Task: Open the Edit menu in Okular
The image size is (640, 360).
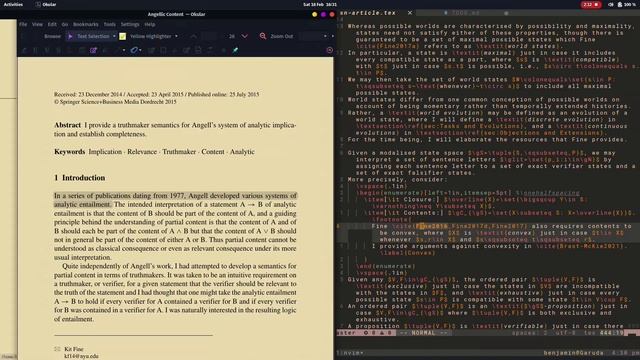Action: pyautogui.click(x=52, y=24)
